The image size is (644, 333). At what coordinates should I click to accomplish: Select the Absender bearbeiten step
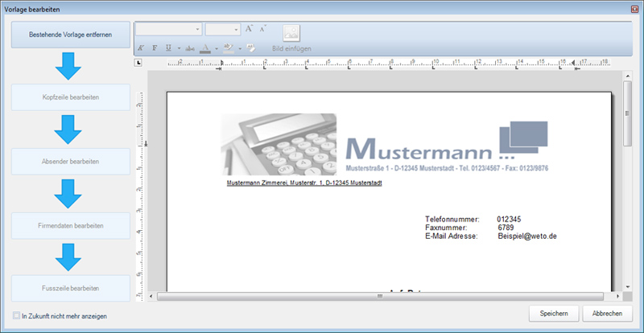click(70, 162)
